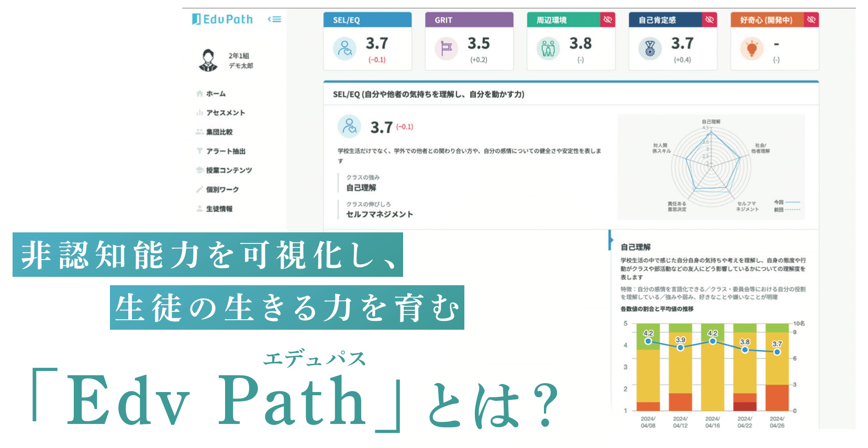Screen dimensions: 868x448
Task: Toggle visibility eye on 周辺環境 card
Action: 608,20
